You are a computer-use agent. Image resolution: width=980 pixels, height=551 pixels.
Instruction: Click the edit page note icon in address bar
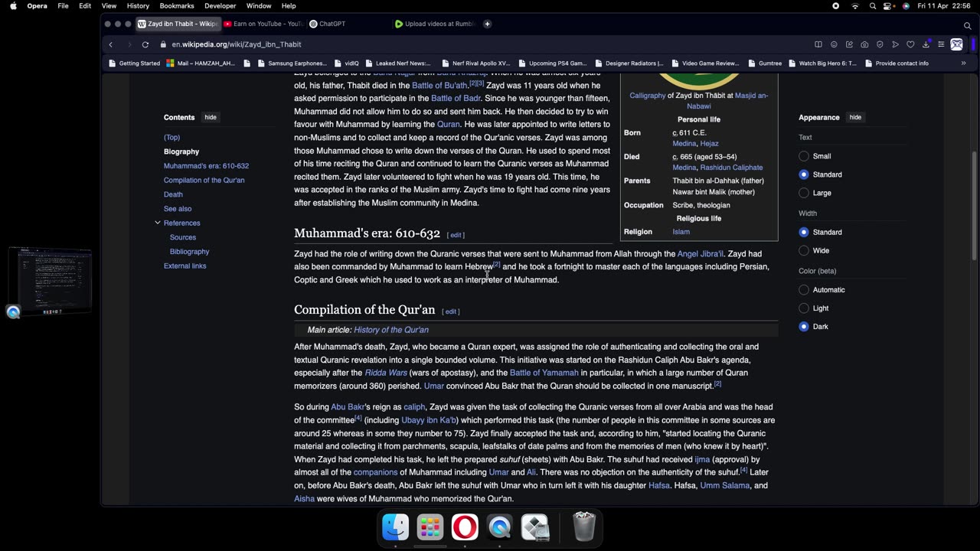849,44
